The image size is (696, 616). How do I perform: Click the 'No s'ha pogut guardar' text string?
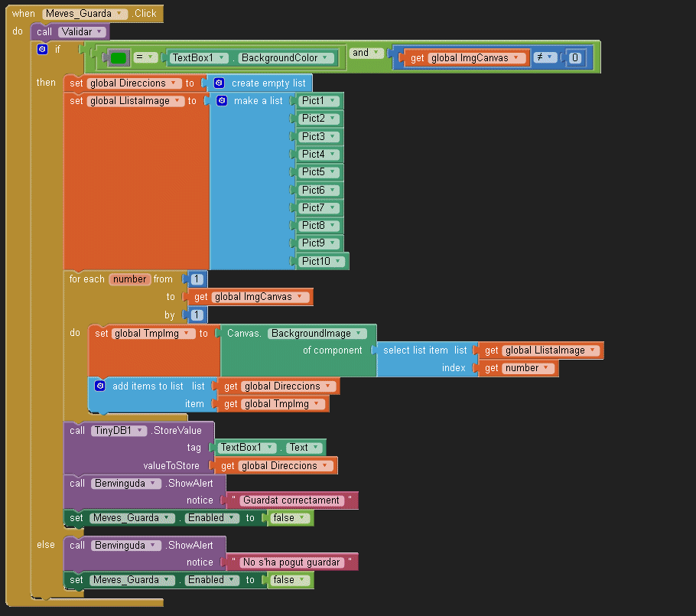[291, 562]
